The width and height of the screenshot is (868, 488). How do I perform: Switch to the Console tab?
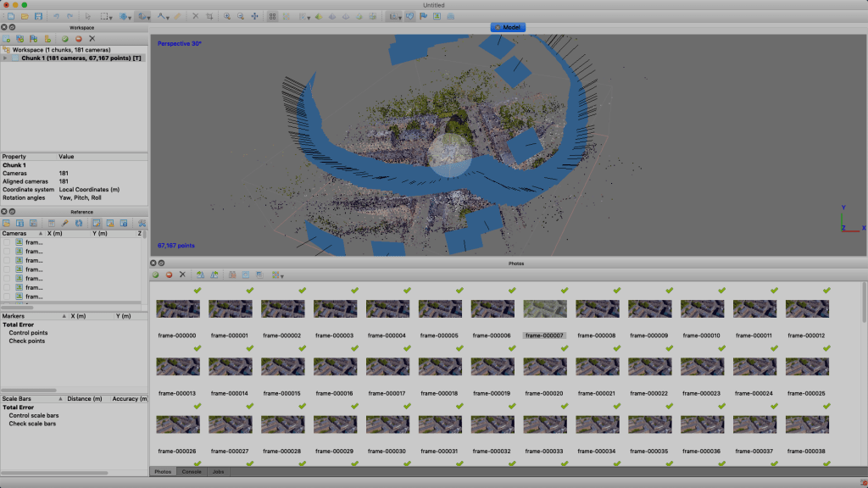192,471
